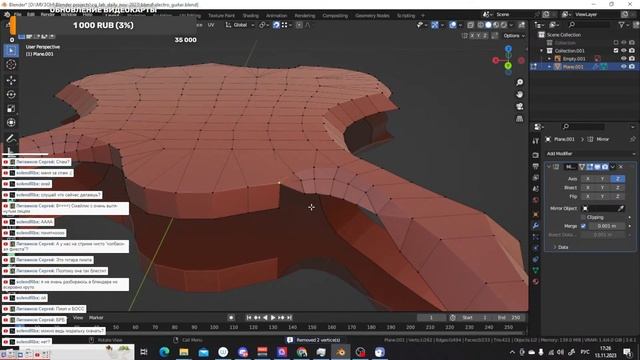Select the Transform tool
This screenshot has width=640, height=360.
click(11, 122)
